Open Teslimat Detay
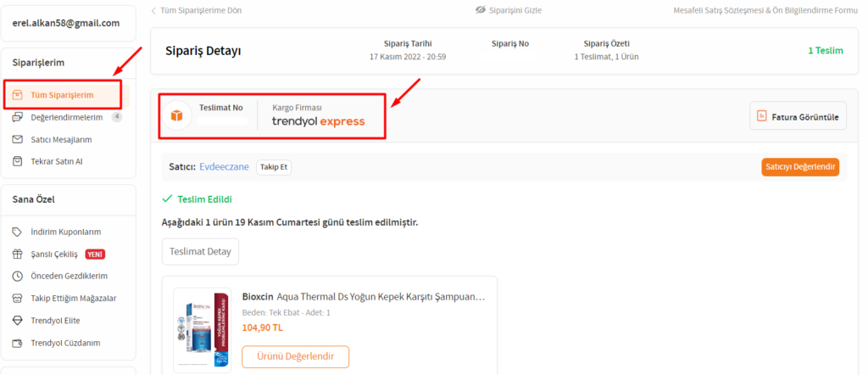This screenshot has height=375, width=868. [x=200, y=251]
